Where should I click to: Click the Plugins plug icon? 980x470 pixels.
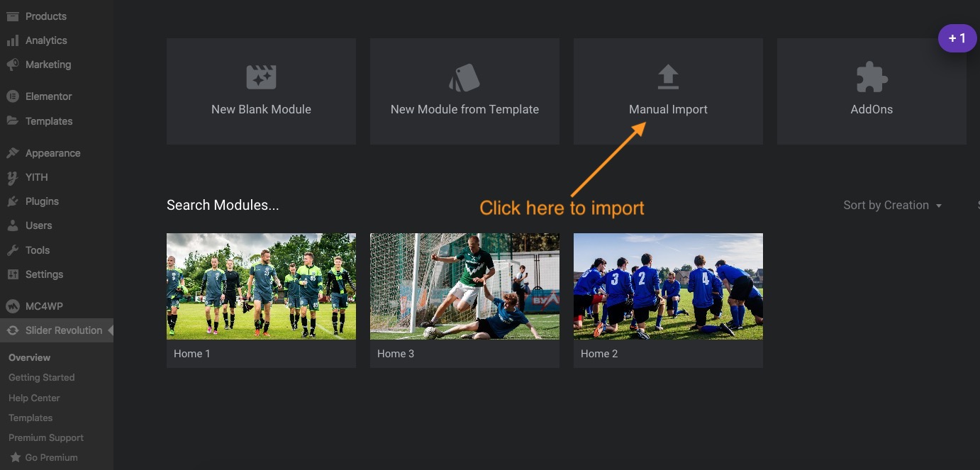(x=13, y=201)
